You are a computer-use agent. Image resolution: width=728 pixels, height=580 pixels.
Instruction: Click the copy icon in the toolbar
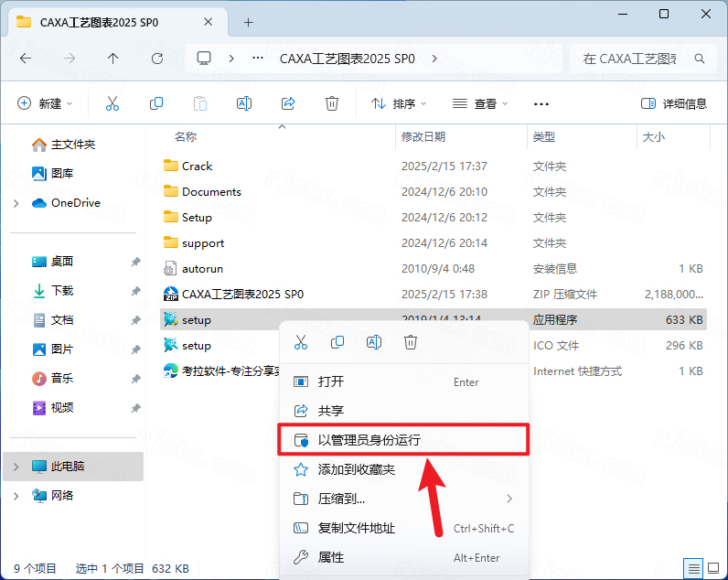[x=156, y=103]
